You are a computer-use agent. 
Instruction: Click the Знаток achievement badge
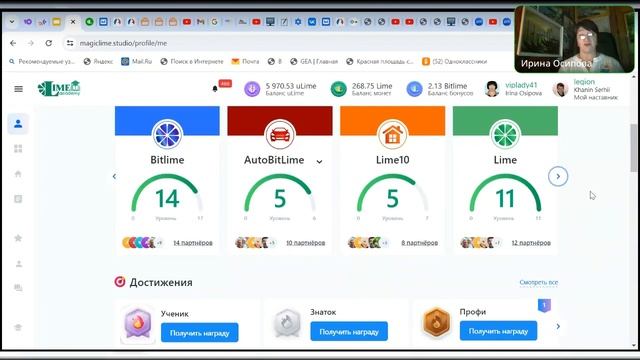click(287, 322)
